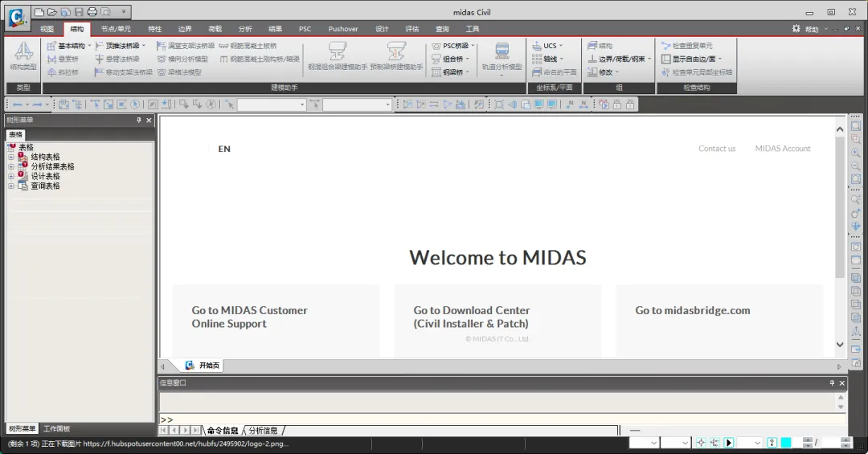This screenshot has height=454, width=868.
Task: Click the settings gear icon beside 帮助
Action: tap(796, 28)
